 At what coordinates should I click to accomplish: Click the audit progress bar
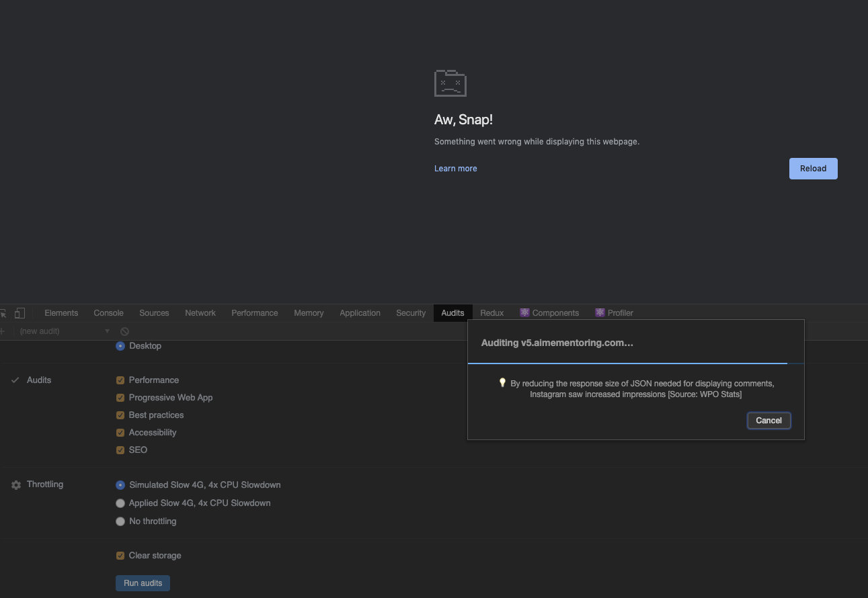pos(635,363)
